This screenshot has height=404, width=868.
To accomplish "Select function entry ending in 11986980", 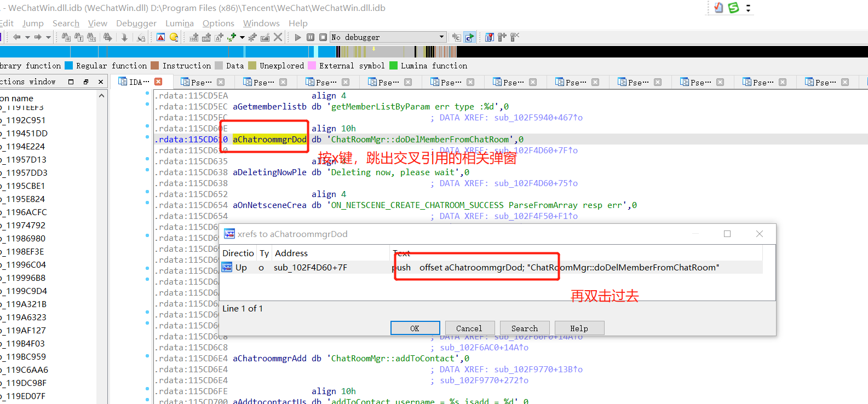I will coord(23,238).
